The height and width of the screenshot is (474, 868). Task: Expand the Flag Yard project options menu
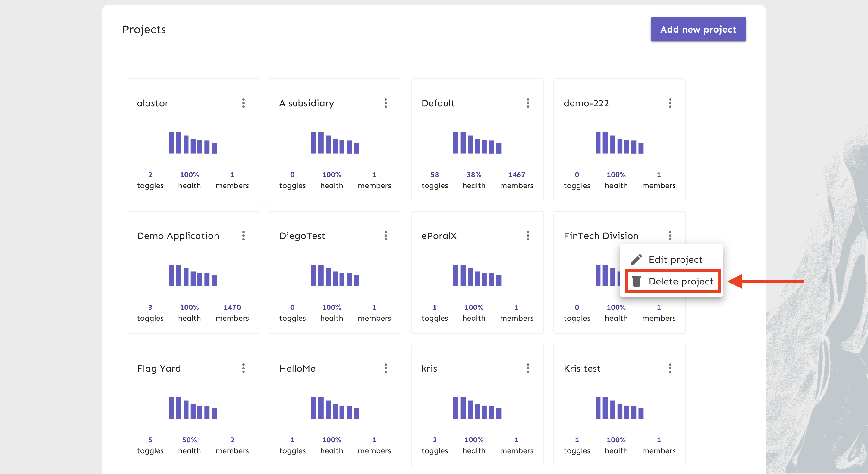click(x=243, y=368)
